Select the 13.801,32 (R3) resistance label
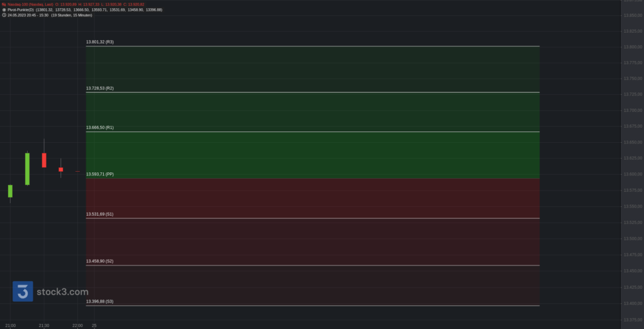Screen dimensions: 644x329 tap(100, 42)
